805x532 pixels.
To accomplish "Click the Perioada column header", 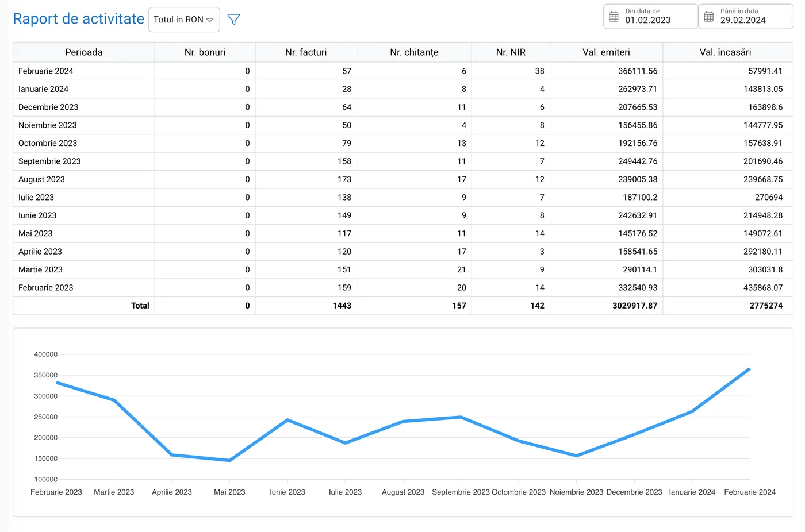I will click(x=84, y=52).
